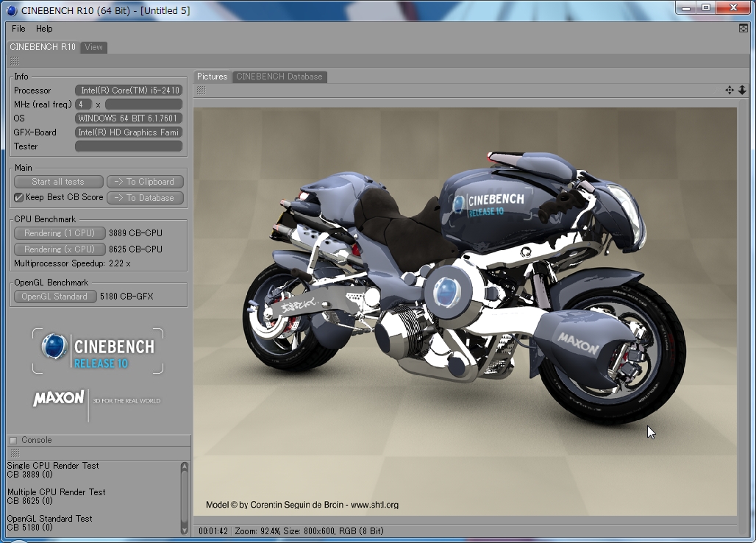Image resolution: width=756 pixels, height=543 pixels.
Task: Switch to the CINEBENCH R10 tab
Action: (x=43, y=47)
